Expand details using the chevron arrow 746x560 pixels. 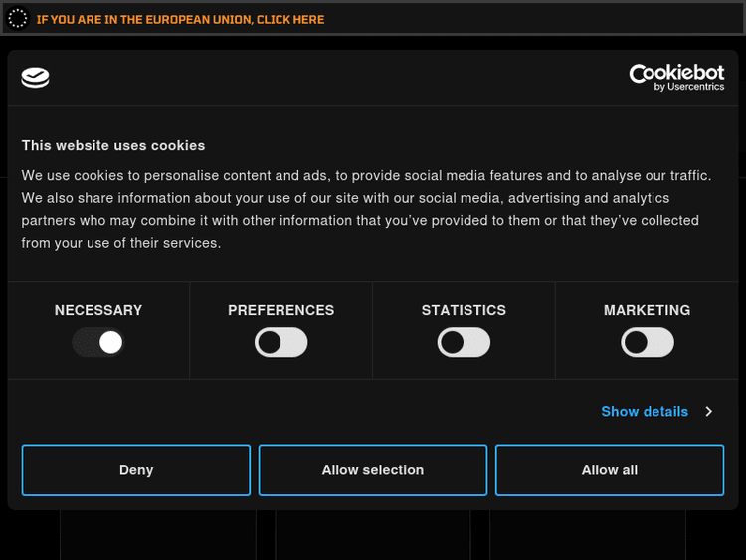(x=709, y=411)
